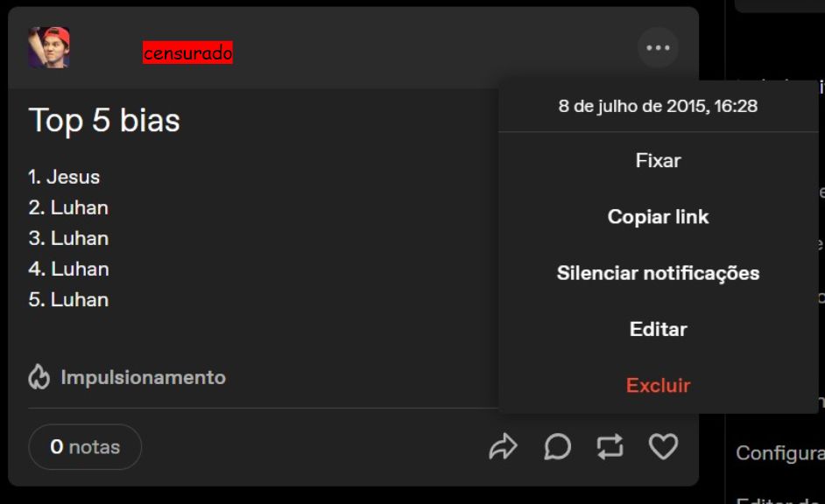
Task: Click the share arrow icon
Action: click(x=503, y=447)
